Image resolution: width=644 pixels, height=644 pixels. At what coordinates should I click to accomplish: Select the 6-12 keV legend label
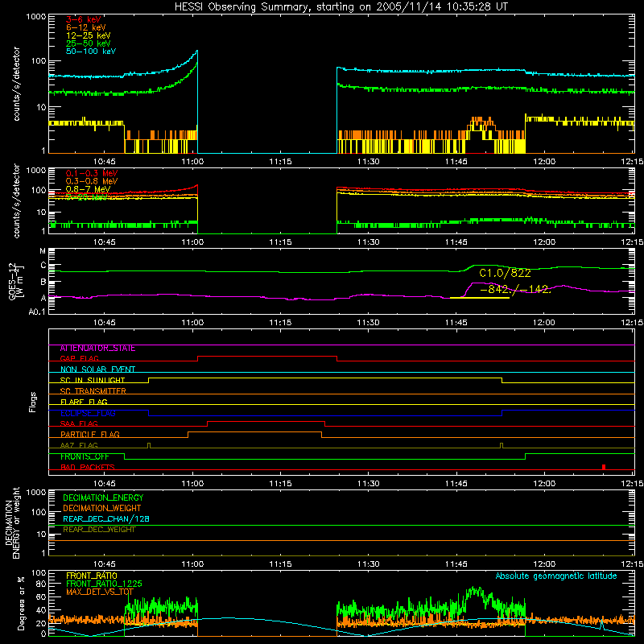86,27
